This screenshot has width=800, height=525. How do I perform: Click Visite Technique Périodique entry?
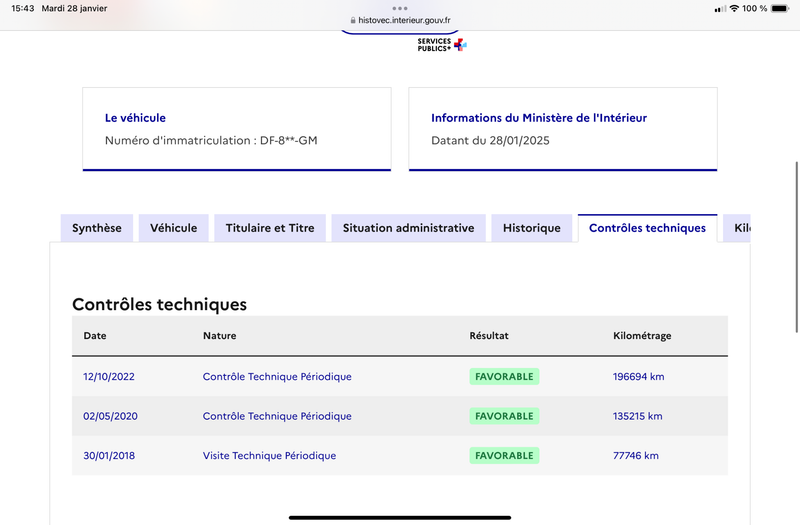(x=269, y=456)
